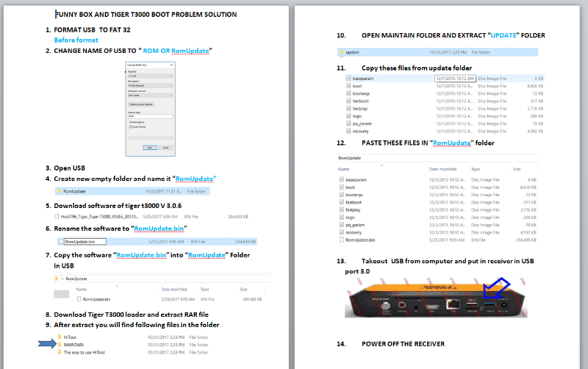This screenshot has width=588, height=369.
Task: Click RomUpdate.bin file icon in step 12 listing
Action: 342,240
